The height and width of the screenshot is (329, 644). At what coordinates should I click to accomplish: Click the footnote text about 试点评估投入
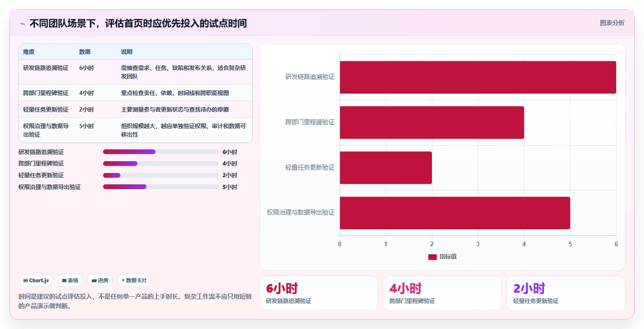click(135, 301)
